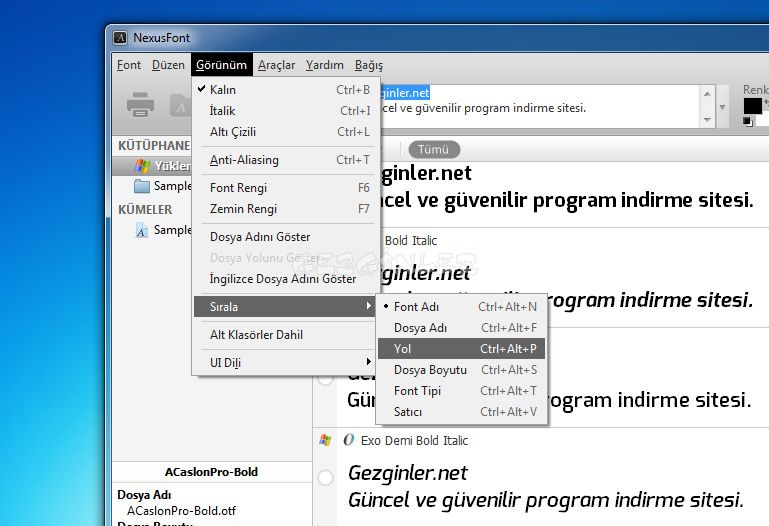The image size is (769, 526).
Task: Click the Exo Demi Bold Italic font name
Action: point(414,441)
